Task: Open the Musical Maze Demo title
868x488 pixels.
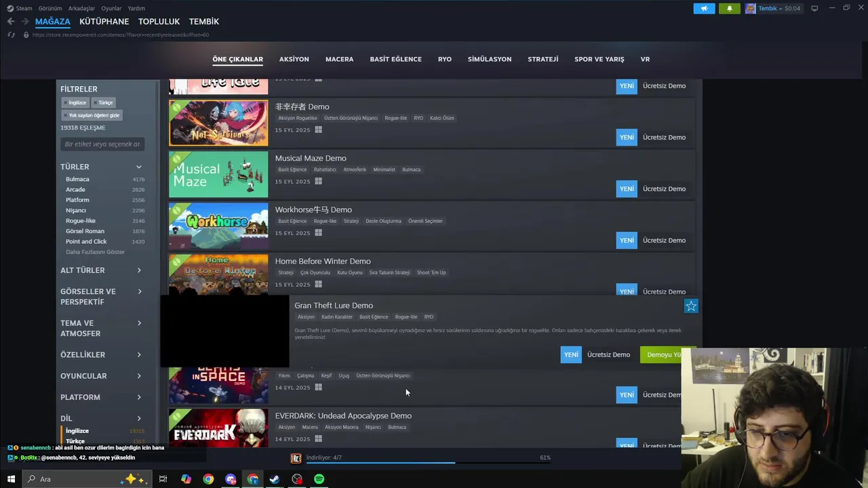Action: 311,159
